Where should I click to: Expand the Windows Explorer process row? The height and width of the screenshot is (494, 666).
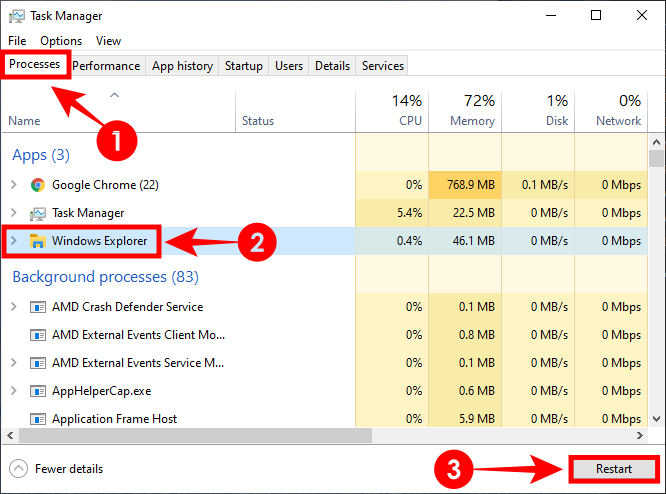click(x=13, y=241)
